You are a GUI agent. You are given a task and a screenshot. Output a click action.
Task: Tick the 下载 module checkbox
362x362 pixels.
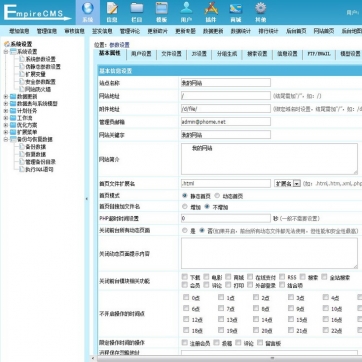[x=185, y=277]
